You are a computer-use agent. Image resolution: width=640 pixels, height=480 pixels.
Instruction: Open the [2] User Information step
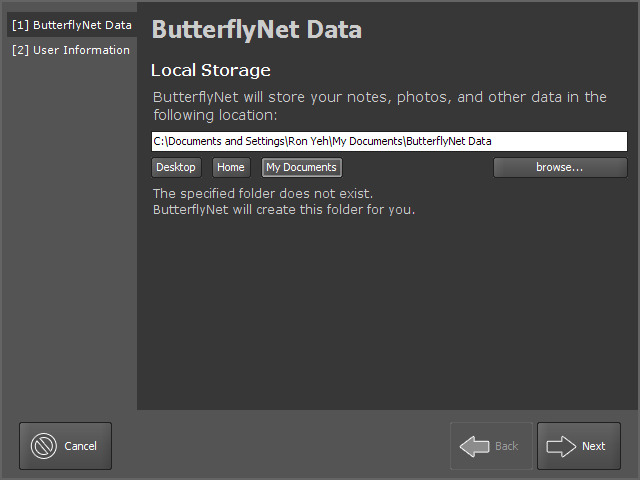coord(71,50)
